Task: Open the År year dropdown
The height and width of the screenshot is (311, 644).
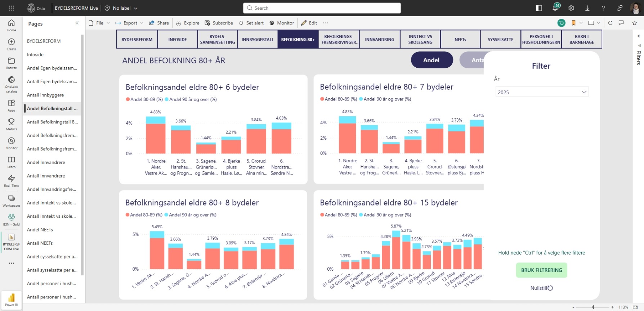Action: [542, 92]
